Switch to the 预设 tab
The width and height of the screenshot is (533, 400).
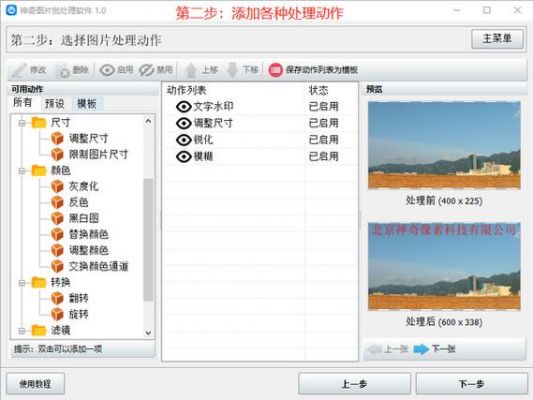tap(54, 104)
